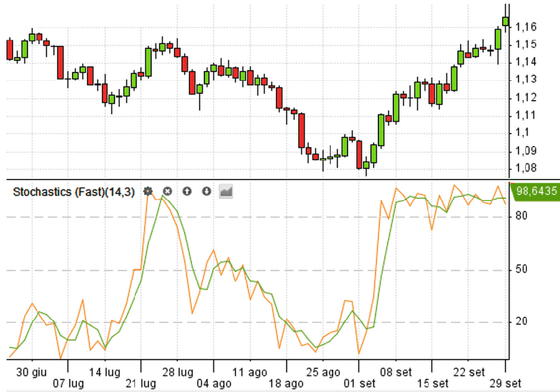Click the 80 stochastic level label

tap(521, 216)
